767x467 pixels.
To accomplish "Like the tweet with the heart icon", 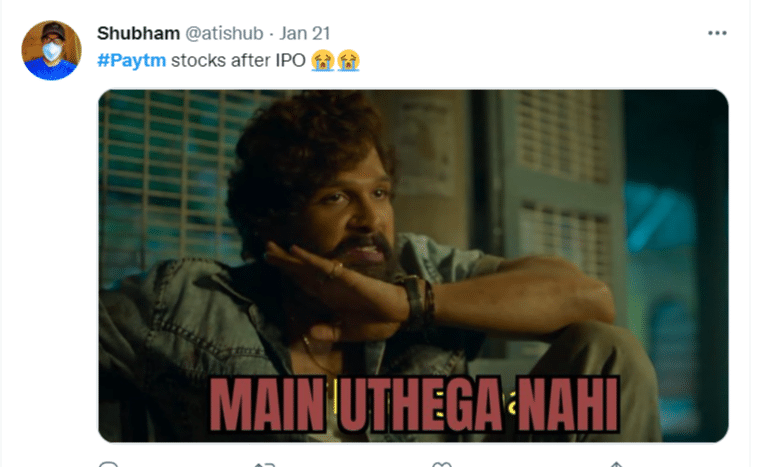I will pos(442,464).
